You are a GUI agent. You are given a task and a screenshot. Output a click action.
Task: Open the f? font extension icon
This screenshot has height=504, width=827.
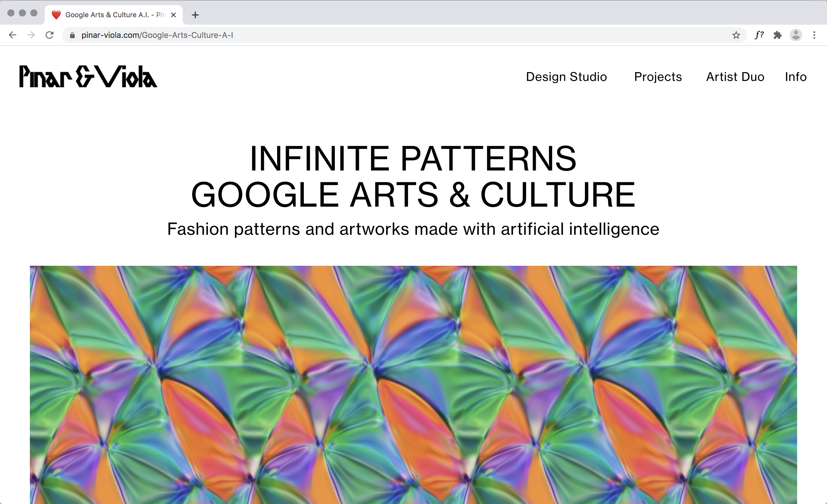(x=759, y=35)
